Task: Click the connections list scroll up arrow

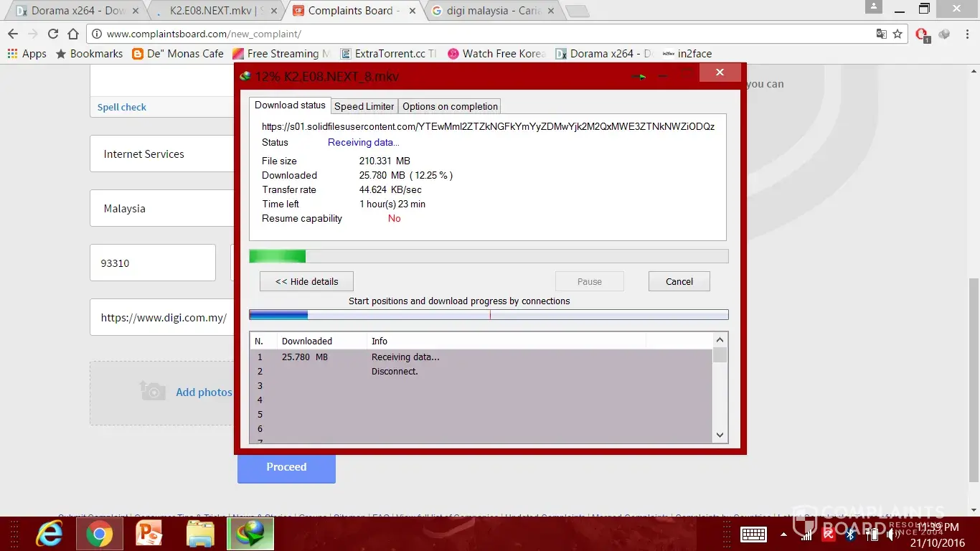Action: click(720, 339)
